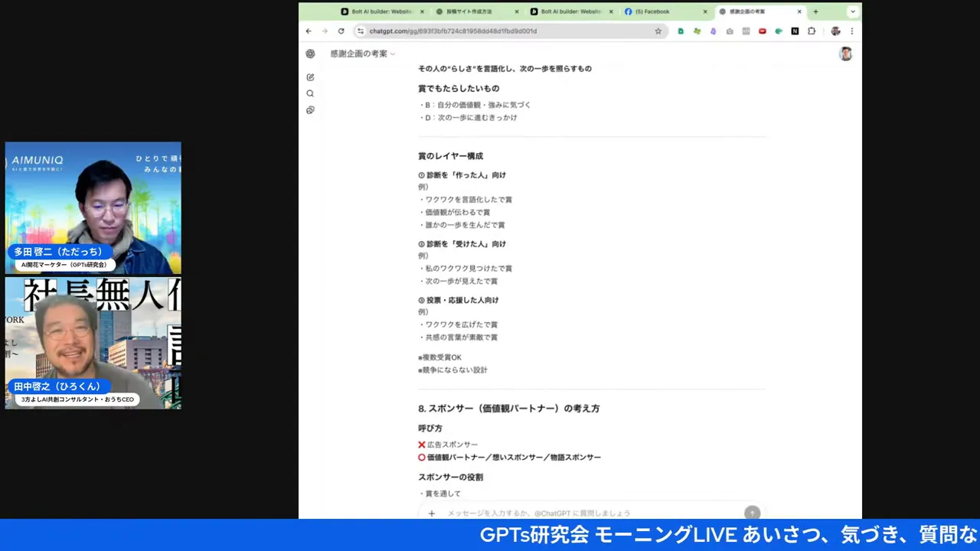Viewport: 980px width, 551px height.
Task: Open the camera screenshot extension icon
Action: [730, 31]
